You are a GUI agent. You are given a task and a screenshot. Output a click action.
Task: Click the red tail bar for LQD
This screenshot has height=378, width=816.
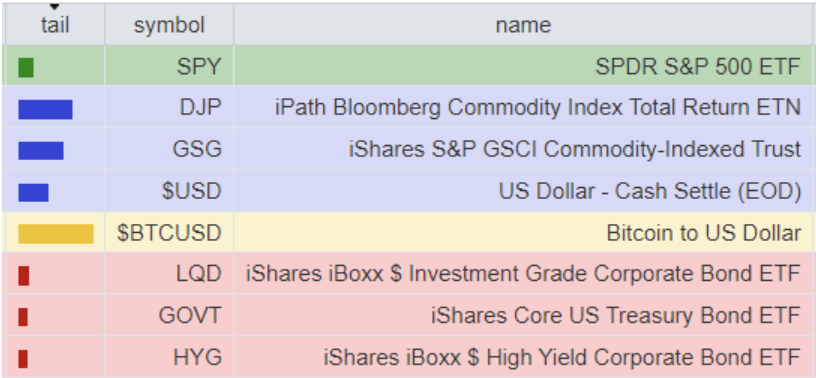tap(23, 275)
